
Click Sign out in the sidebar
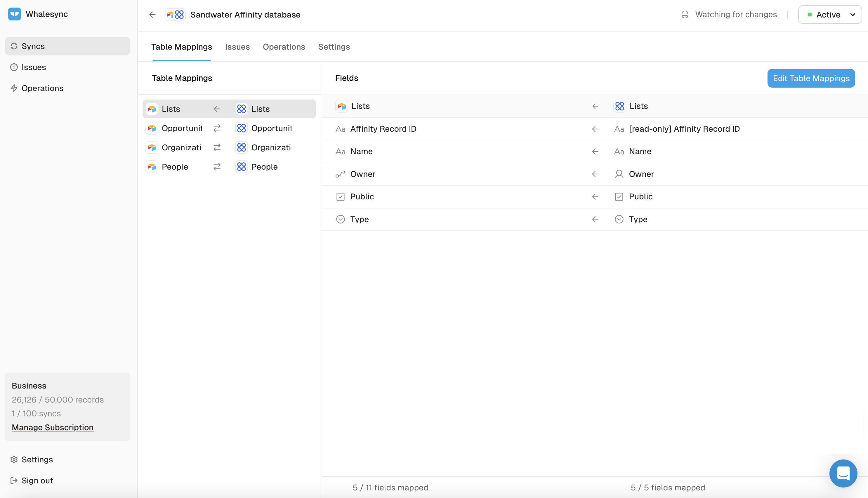(67, 480)
